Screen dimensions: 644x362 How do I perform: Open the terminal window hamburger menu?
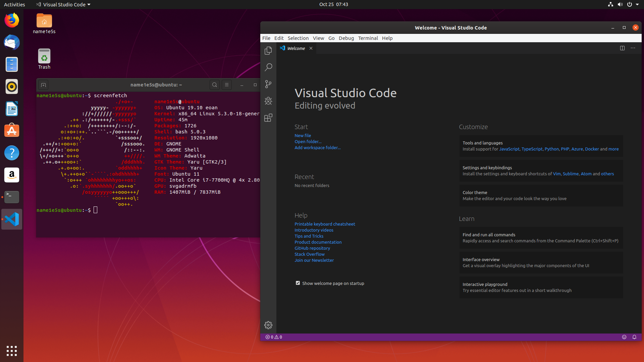227,85
